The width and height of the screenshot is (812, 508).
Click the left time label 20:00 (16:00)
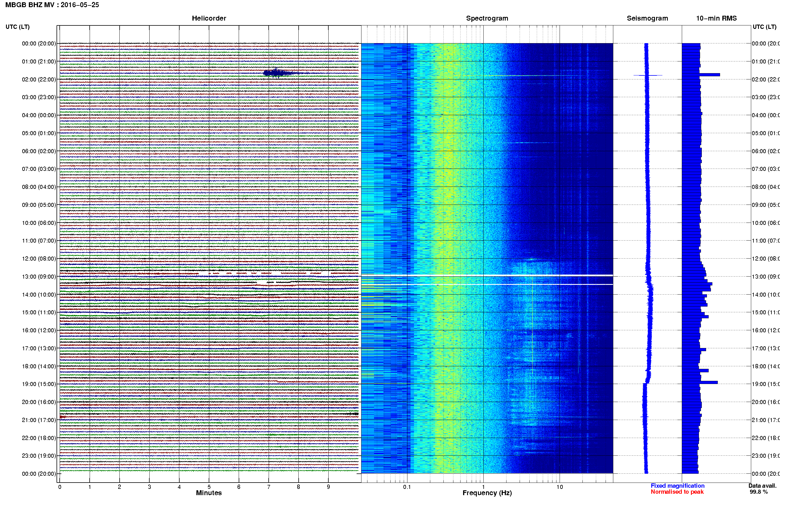pyautogui.click(x=39, y=402)
